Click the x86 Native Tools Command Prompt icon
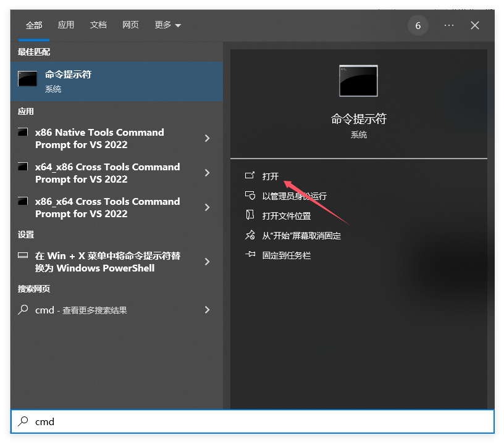 (x=23, y=133)
